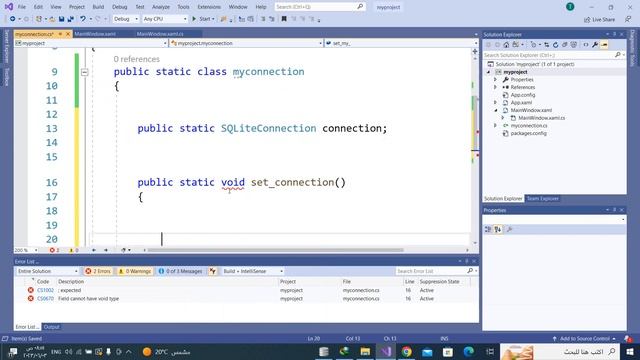
Task: Toggle the 2 Errors filter button
Action: (x=98, y=271)
